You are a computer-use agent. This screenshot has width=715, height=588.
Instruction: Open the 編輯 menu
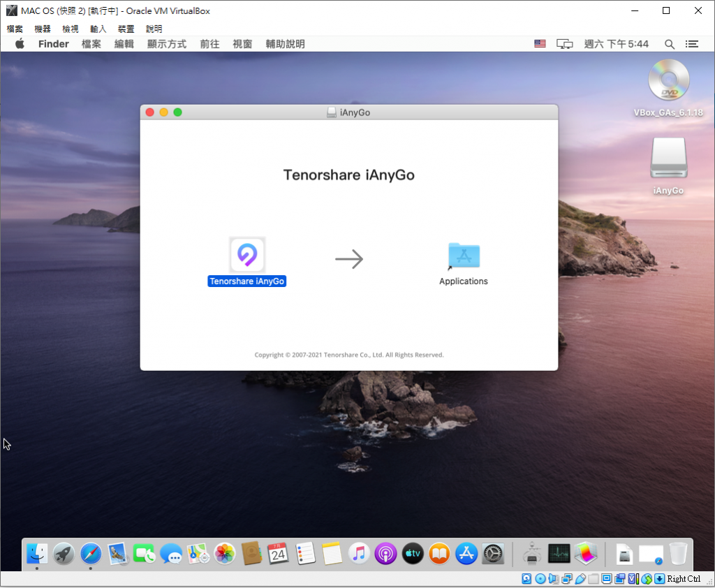(x=124, y=44)
